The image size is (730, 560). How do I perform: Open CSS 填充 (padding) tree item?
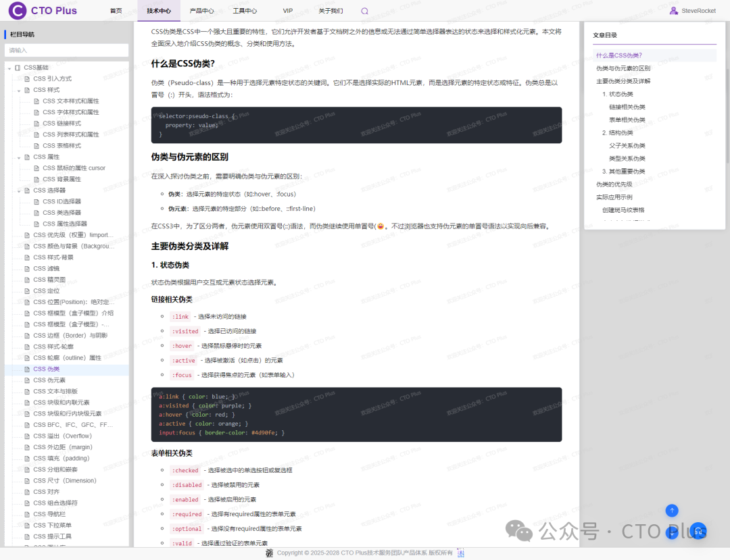[62, 459]
